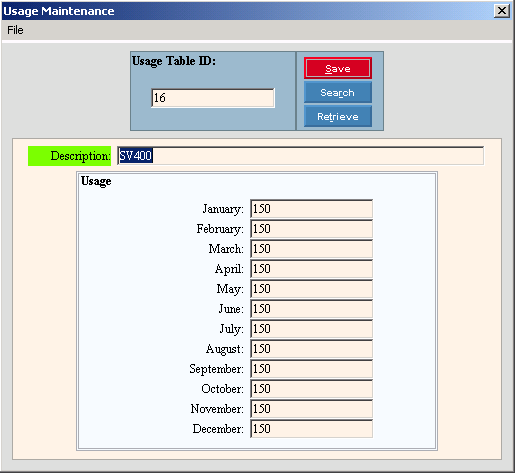Focus the June usage input
The image size is (515, 473).
[x=311, y=309]
